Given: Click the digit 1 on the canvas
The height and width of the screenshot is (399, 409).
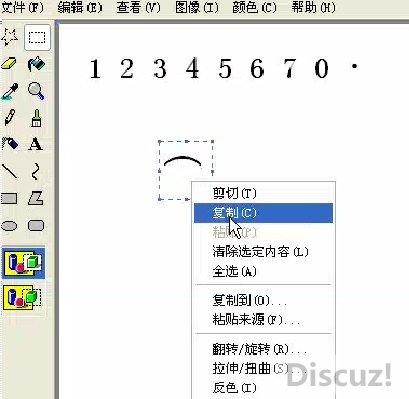Looking at the screenshot, I should point(95,69).
